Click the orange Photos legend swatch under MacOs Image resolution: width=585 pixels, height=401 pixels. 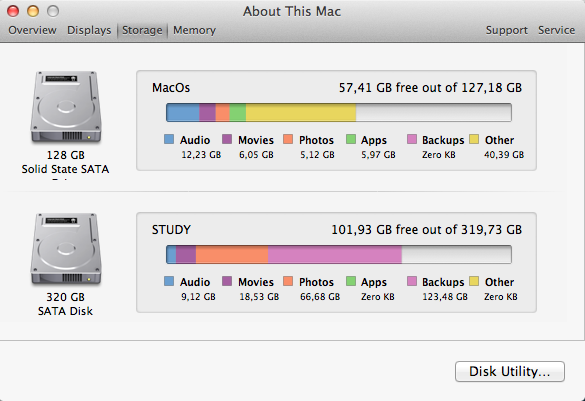coord(288,139)
